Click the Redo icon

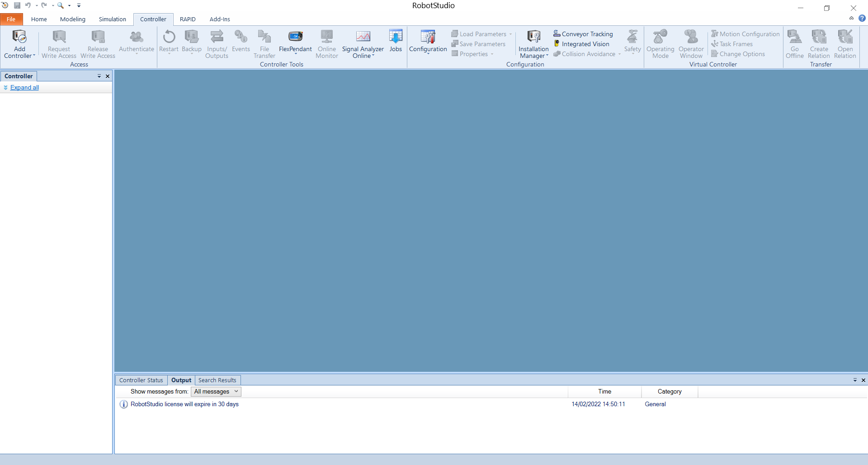[x=44, y=5]
